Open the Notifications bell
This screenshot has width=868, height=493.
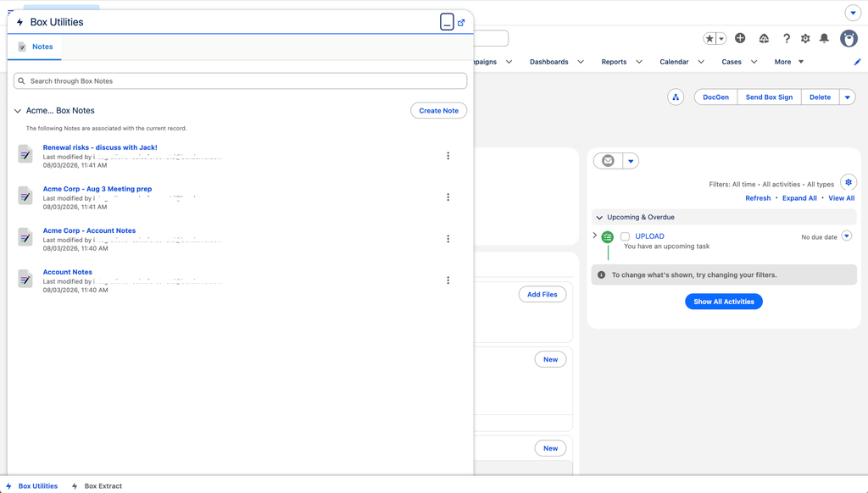(824, 38)
